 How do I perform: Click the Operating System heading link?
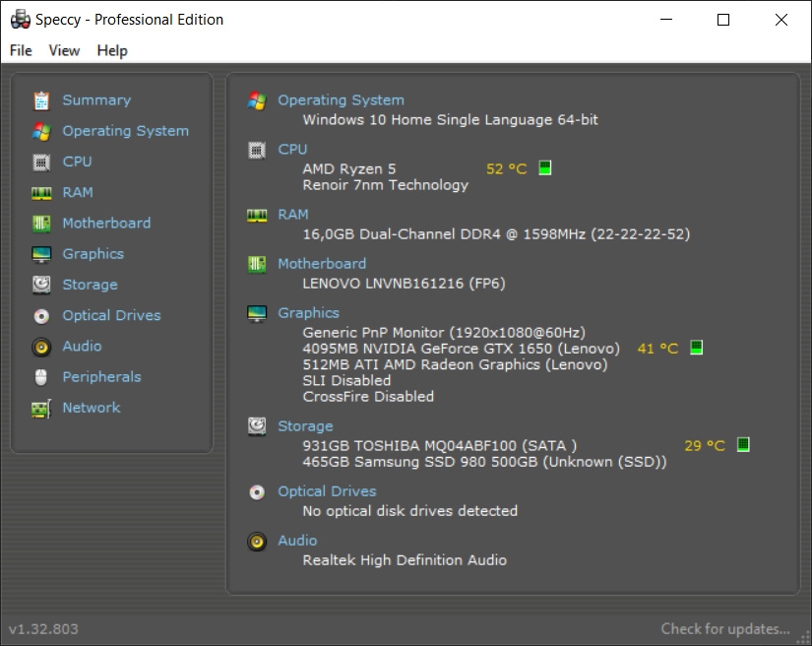(341, 100)
